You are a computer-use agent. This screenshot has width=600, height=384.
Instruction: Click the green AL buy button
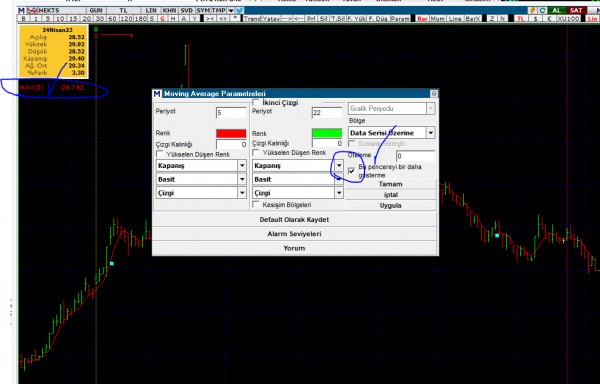tap(556, 10)
